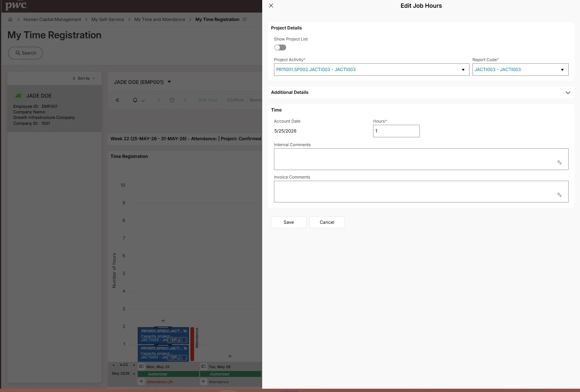The image size is (580, 392).
Task: Click the delete trash icon on the JACTI003 entry
Action: coord(184,340)
